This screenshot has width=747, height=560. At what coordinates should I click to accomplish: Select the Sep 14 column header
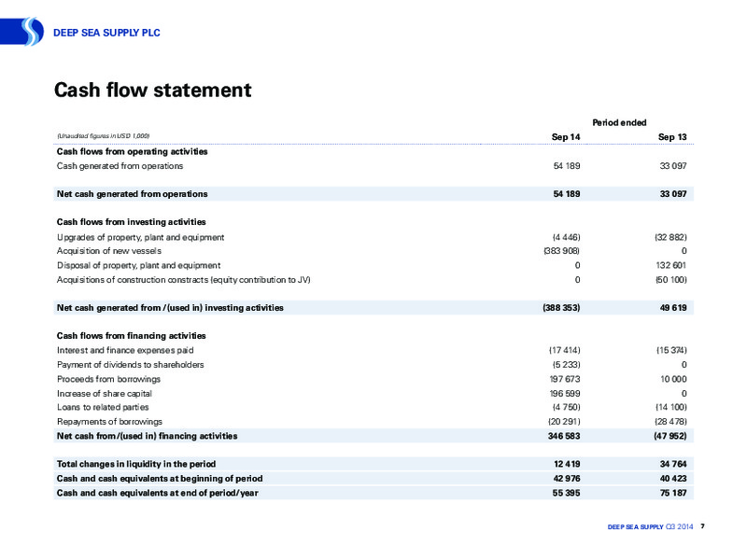566,136
